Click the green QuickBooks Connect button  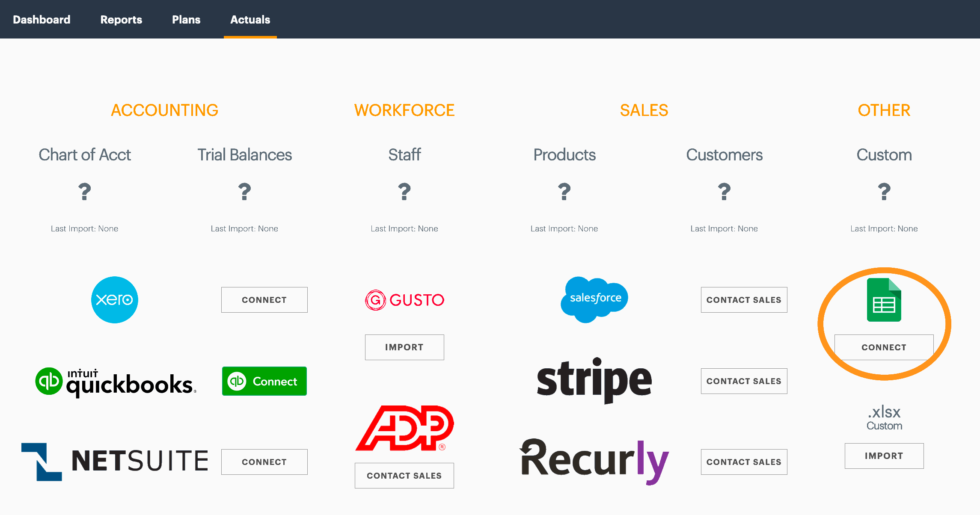point(264,381)
